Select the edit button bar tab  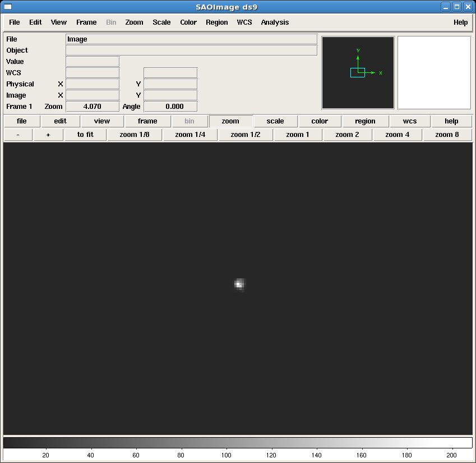click(x=61, y=121)
